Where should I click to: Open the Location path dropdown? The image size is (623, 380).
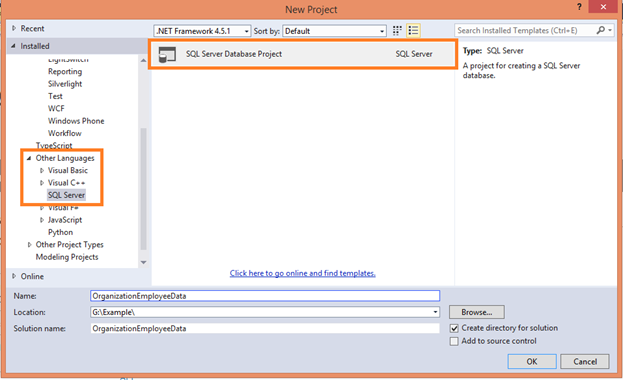pos(435,312)
